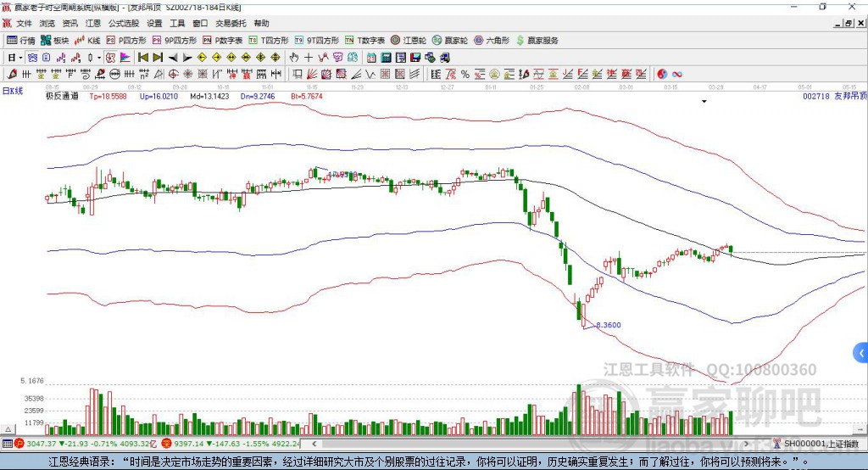Open the P数字表 number table
868x470 pixels.
[x=223, y=41]
